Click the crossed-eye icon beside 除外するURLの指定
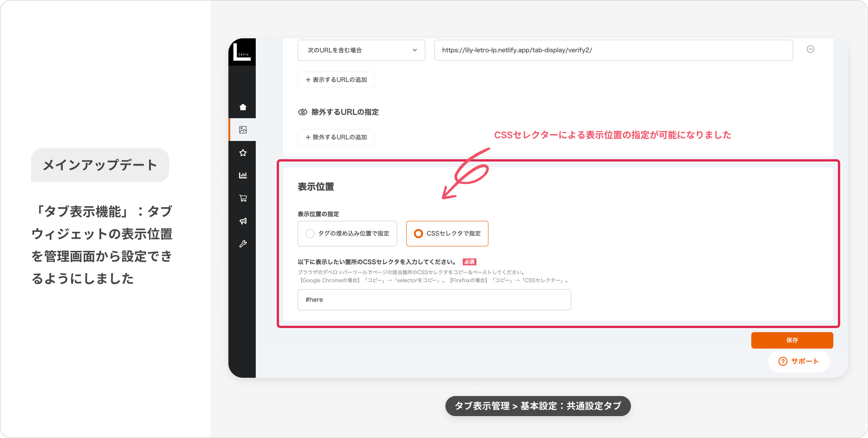 coord(303,112)
